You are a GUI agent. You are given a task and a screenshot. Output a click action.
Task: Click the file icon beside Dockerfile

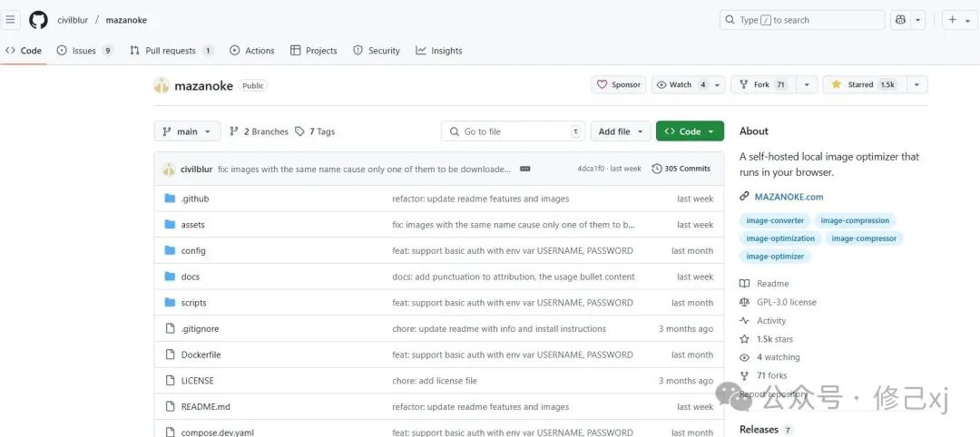pos(170,354)
